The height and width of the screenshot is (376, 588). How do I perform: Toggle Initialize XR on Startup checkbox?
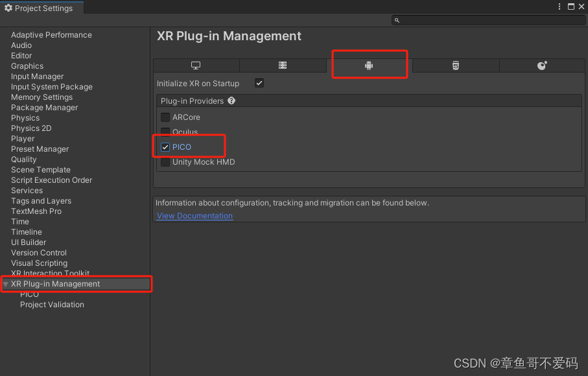[x=259, y=83]
